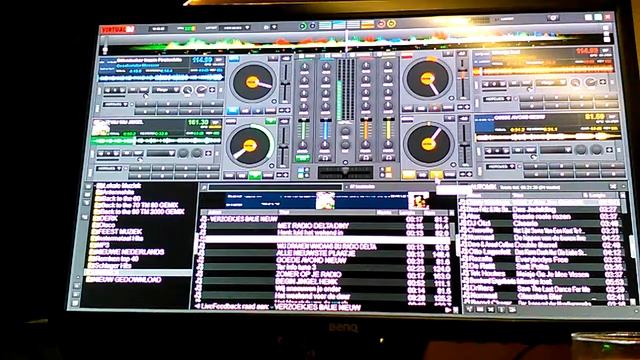This screenshot has width=640, height=360.
Task: Click the VirtualDJ logo
Action: 118,29
